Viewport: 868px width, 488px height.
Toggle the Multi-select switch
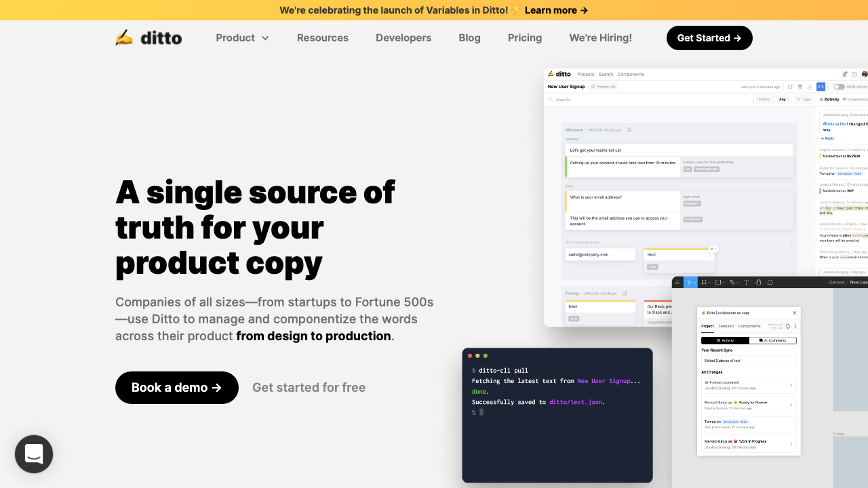click(840, 87)
